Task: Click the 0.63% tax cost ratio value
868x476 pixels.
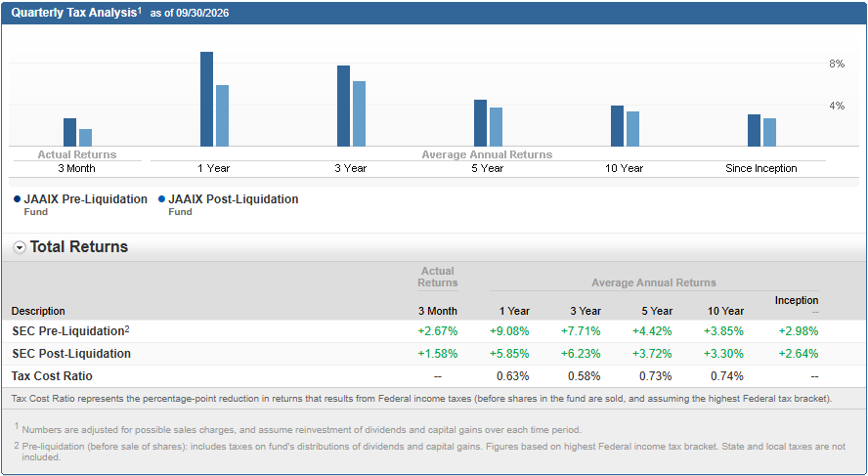Action: pos(512,376)
